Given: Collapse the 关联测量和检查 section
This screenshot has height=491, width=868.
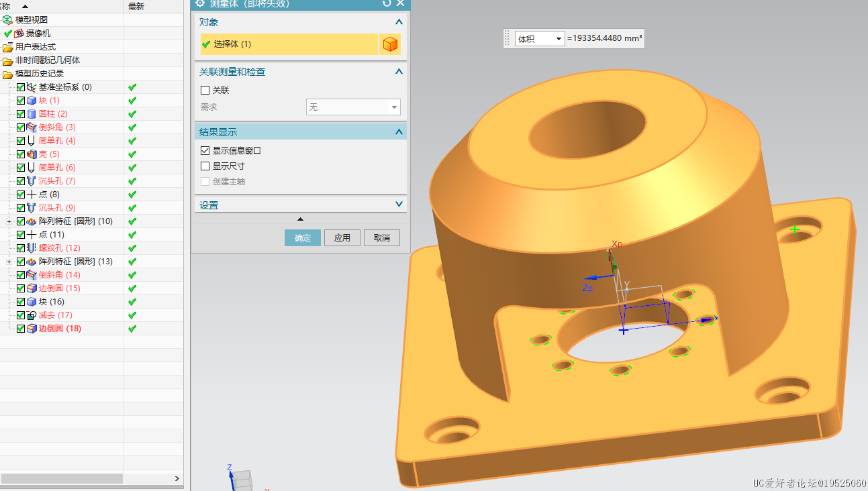Looking at the screenshot, I should 399,71.
